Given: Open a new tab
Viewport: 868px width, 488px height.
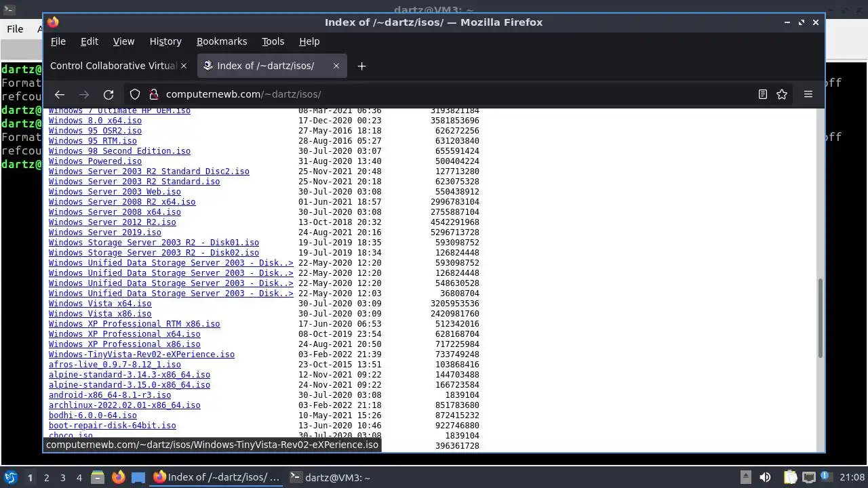Looking at the screenshot, I should (361, 66).
